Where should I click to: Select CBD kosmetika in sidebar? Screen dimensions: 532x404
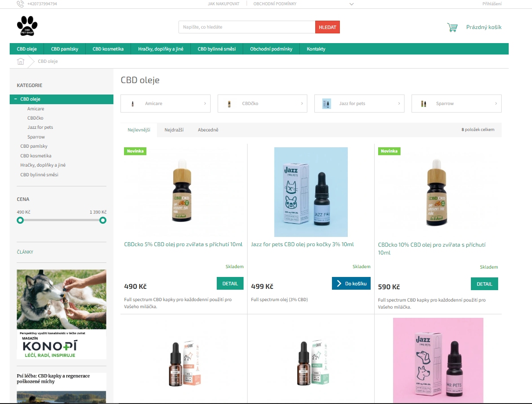coord(36,156)
